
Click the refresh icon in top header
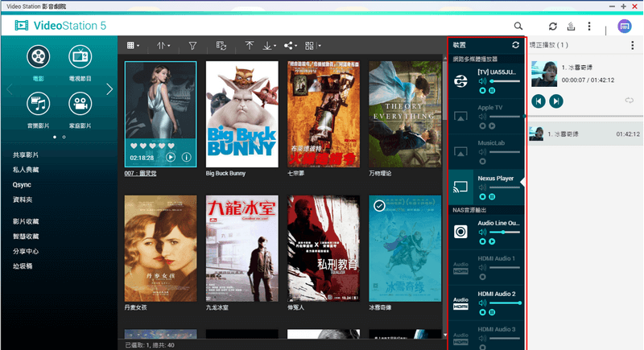pos(553,27)
